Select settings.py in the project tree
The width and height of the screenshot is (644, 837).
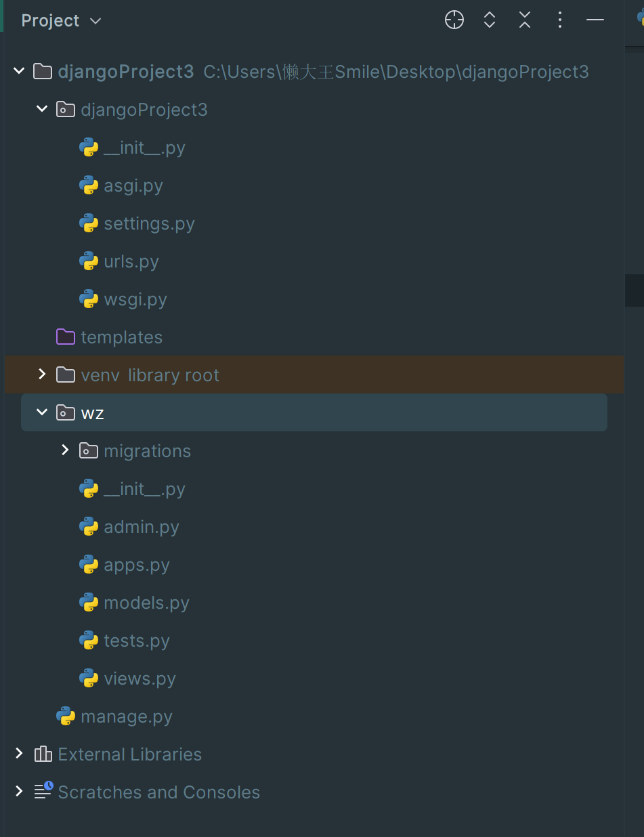pos(149,223)
